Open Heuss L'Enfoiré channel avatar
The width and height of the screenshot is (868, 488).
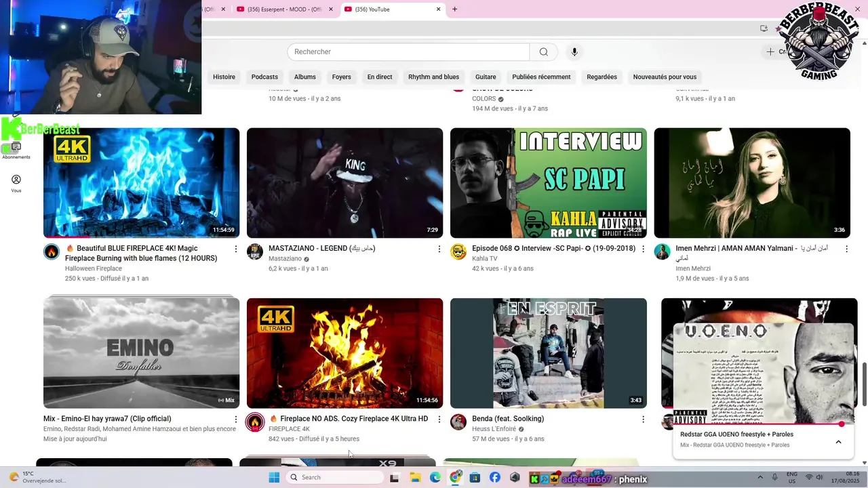coord(458,422)
